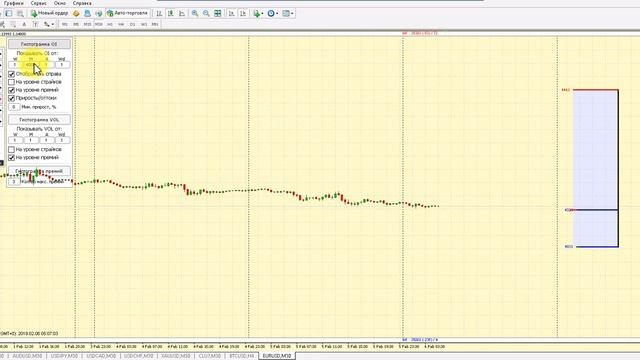Zoom out the chart
The height and width of the screenshot is (360, 640).
click(x=207, y=13)
